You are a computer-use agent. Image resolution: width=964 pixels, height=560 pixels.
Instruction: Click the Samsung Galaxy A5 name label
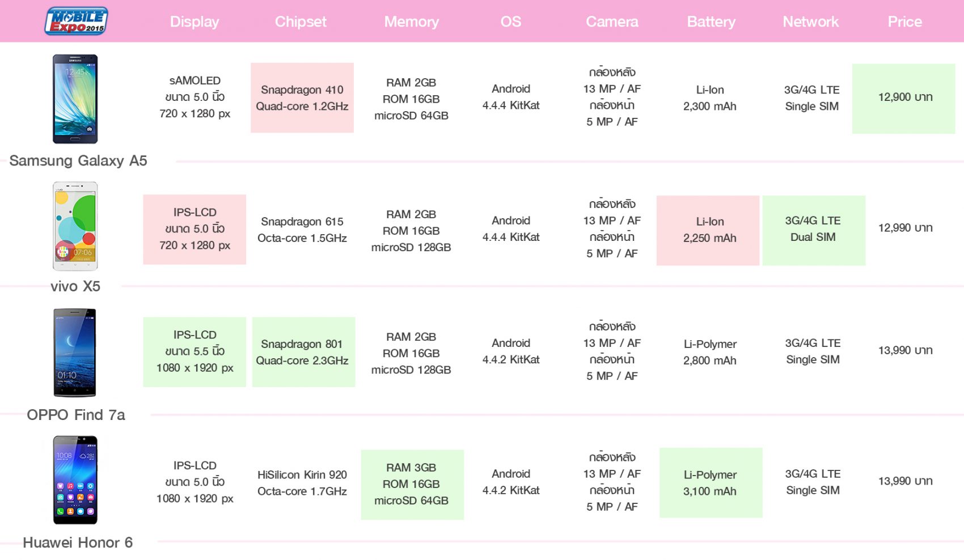(78, 161)
